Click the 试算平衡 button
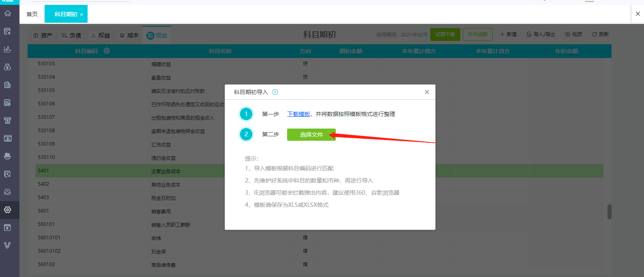The height and width of the screenshot is (277, 644). 445,34
